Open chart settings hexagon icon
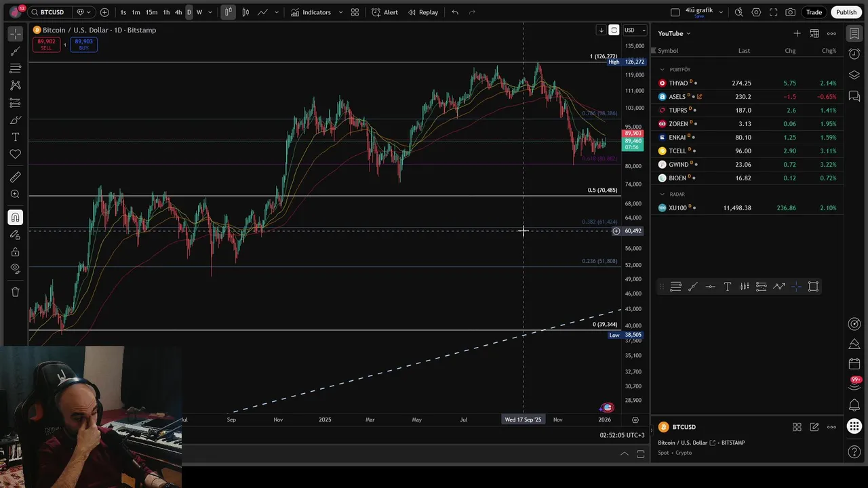Image resolution: width=868 pixels, height=488 pixels. 756,12
